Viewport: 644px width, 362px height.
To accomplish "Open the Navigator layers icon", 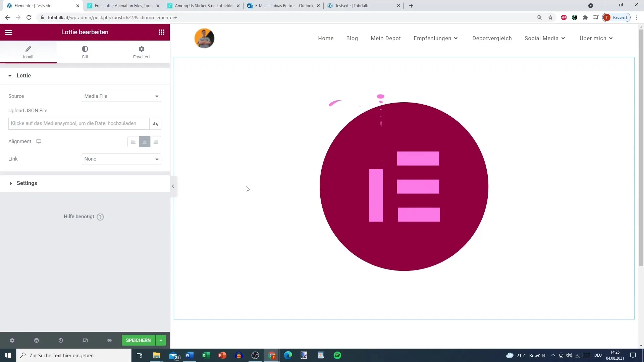I will 37,341.
